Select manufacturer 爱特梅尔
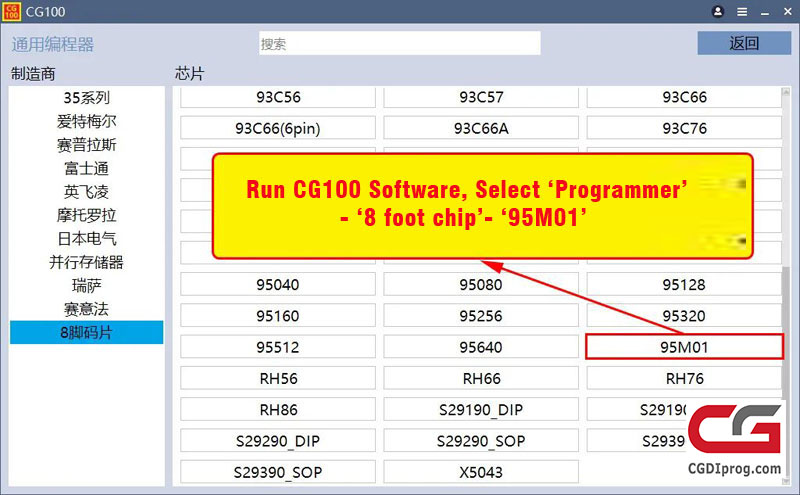800x495 pixels. coord(86,121)
